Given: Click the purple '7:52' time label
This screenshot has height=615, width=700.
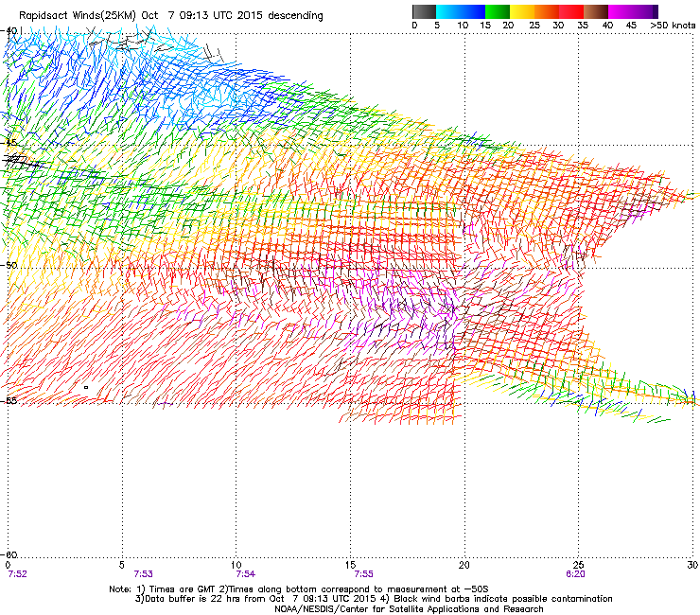Looking at the screenshot, I should pos(17,574).
